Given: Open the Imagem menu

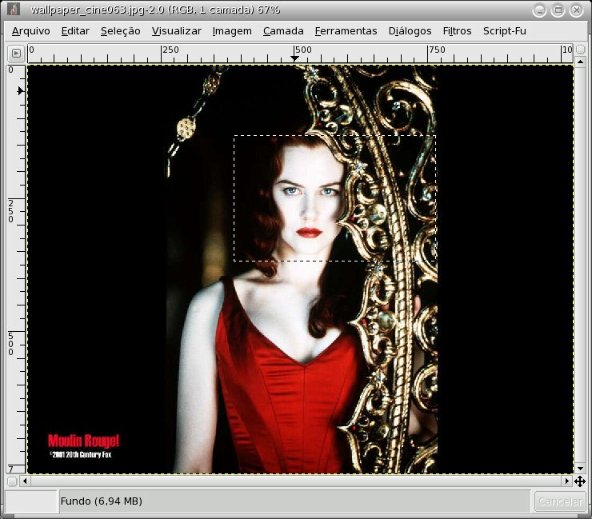Looking at the screenshot, I should 232,31.
